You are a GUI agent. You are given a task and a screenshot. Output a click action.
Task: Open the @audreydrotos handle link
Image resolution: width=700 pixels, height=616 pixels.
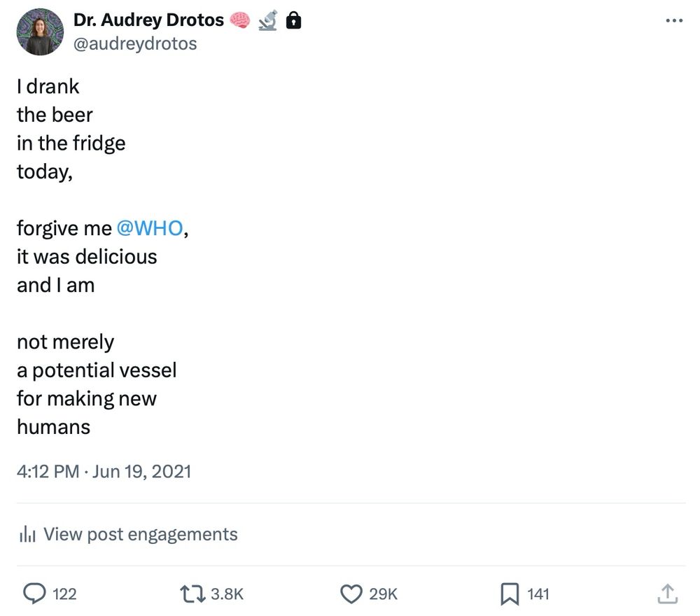pyautogui.click(x=135, y=43)
